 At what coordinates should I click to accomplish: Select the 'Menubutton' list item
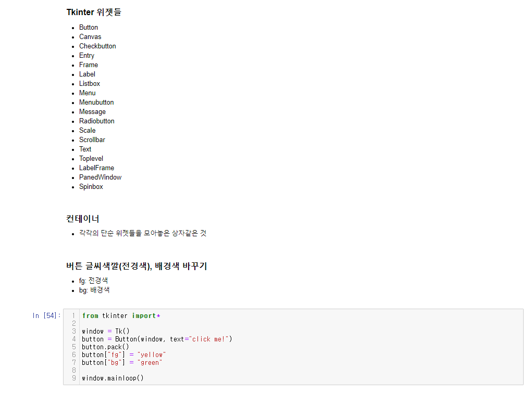point(97,103)
